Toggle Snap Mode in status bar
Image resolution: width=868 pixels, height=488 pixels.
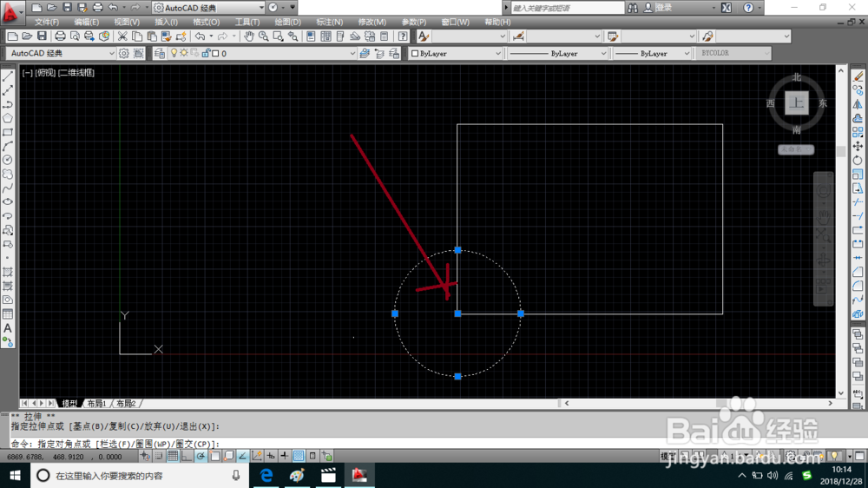tap(159, 456)
